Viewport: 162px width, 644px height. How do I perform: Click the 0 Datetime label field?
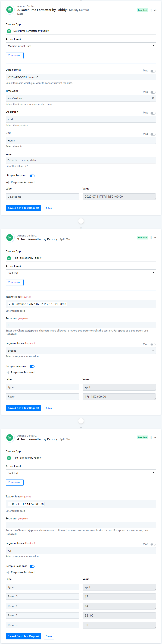coord(42,197)
